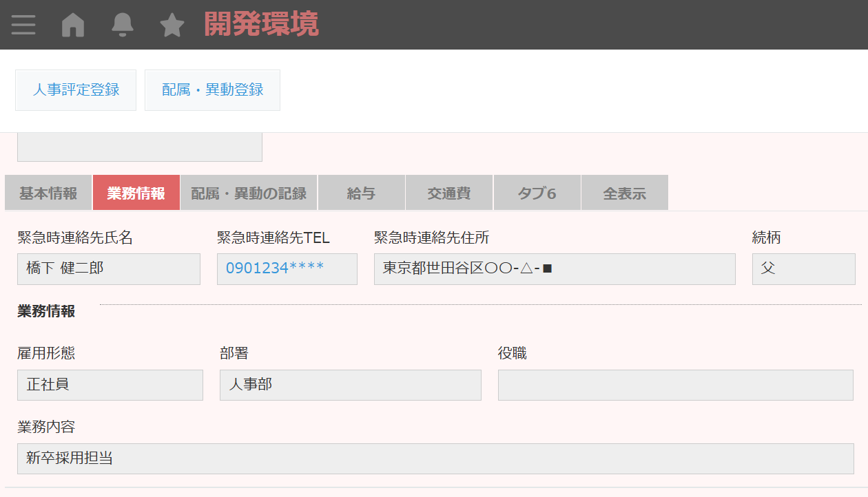Click the 緊急時連絡先氏名 field
868x497 pixels.
[109, 269]
